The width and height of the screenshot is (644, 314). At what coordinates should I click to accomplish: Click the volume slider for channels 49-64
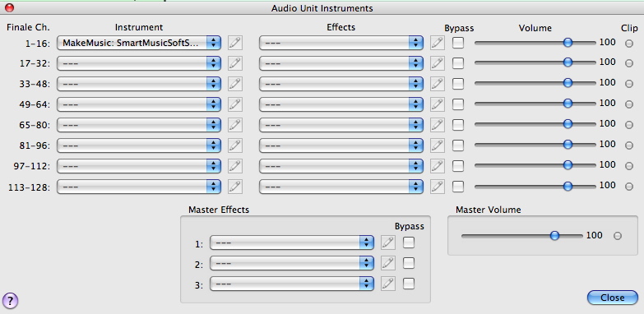click(x=535, y=104)
